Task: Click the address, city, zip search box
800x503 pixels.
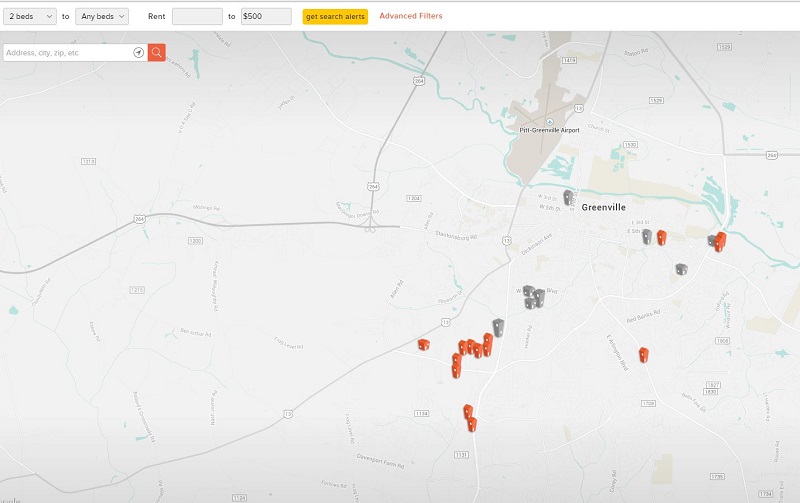Action: (68, 52)
